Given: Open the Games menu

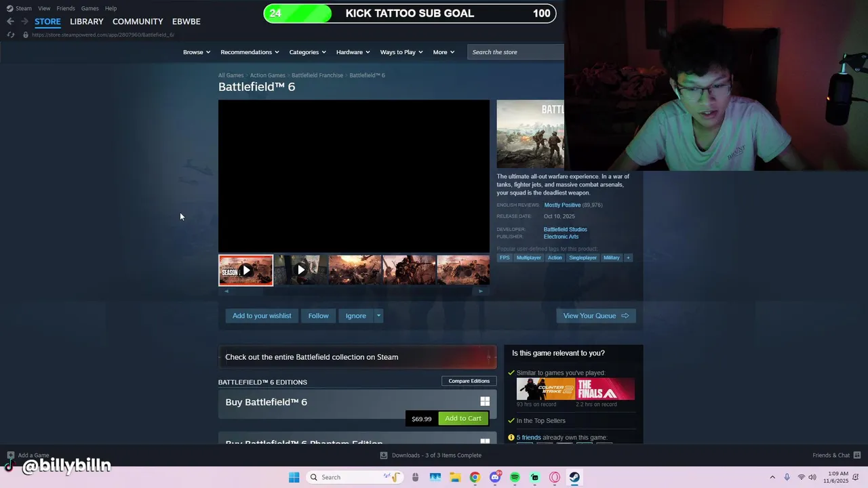Looking at the screenshot, I should pyautogui.click(x=90, y=8).
